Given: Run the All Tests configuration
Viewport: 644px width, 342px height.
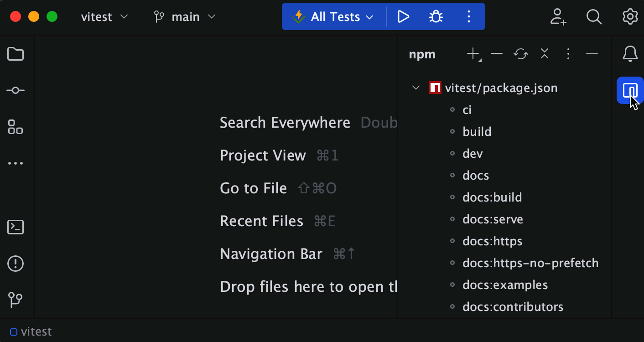Looking at the screenshot, I should click(x=403, y=16).
